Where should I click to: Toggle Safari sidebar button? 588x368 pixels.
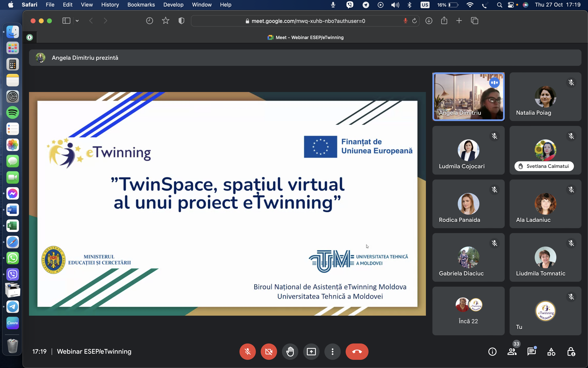[x=66, y=21]
